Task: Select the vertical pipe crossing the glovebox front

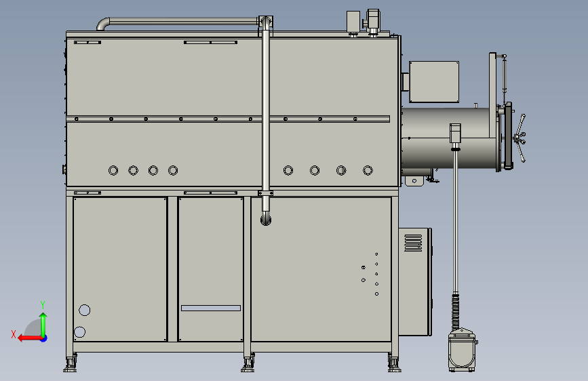Action: coord(265,120)
